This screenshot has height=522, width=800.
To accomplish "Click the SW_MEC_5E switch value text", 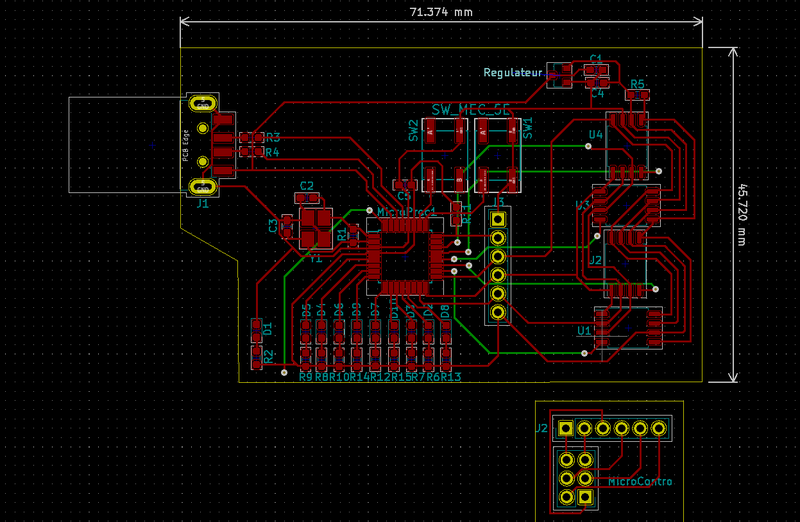I will click(471, 110).
